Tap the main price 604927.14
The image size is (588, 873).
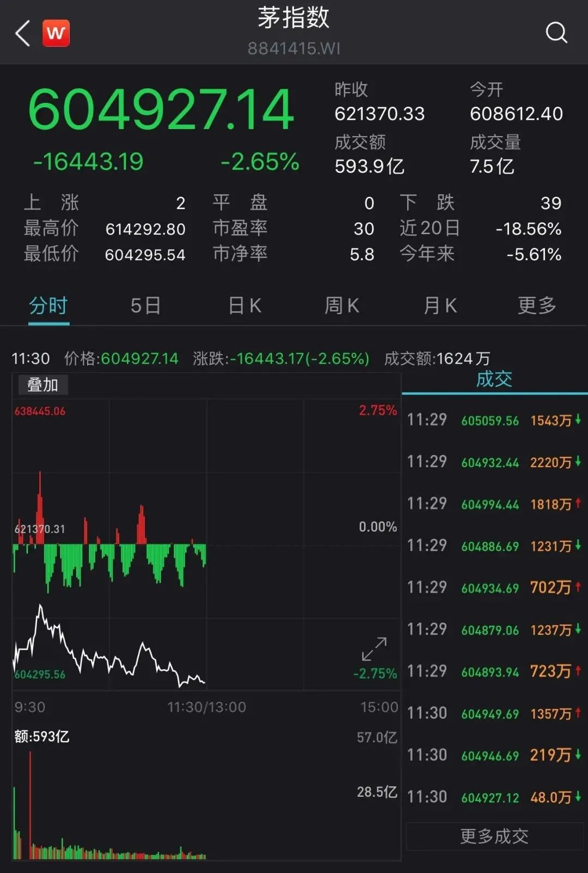[x=161, y=109]
